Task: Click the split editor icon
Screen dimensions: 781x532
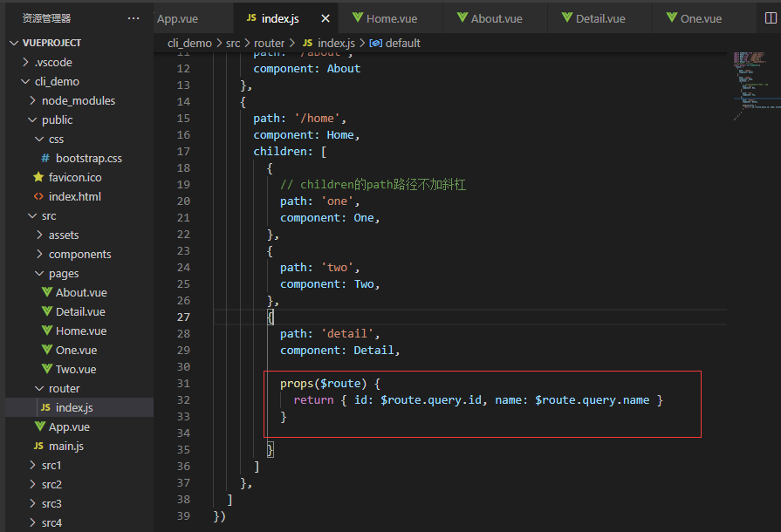Action: click(770, 18)
